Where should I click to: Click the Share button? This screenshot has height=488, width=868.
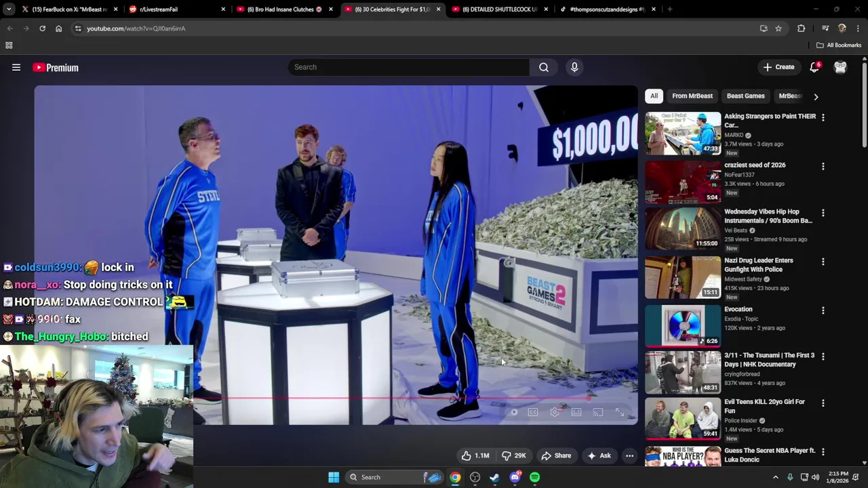(x=555, y=455)
